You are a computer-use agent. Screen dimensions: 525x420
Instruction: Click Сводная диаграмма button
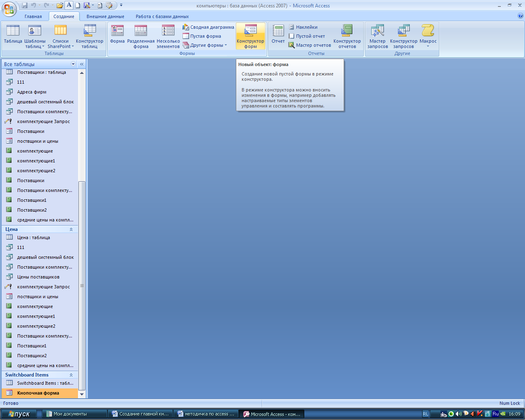point(208,27)
